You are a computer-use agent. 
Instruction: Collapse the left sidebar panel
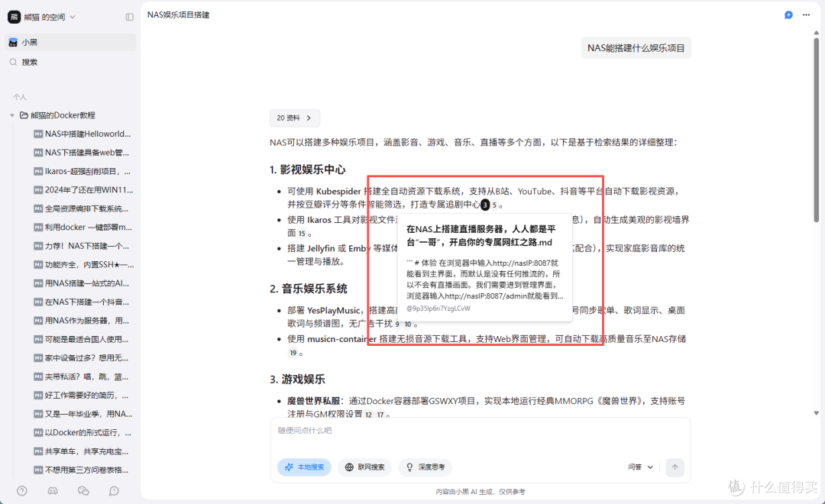click(x=129, y=17)
